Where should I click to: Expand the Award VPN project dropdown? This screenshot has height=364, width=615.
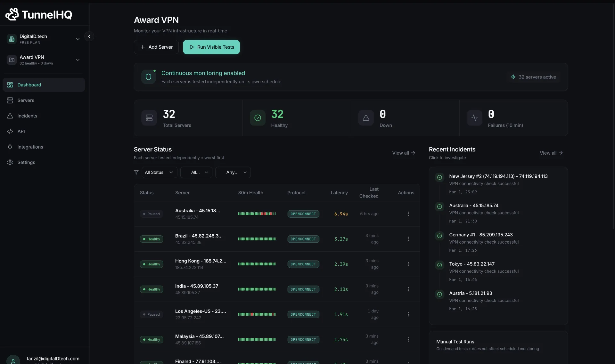point(78,60)
